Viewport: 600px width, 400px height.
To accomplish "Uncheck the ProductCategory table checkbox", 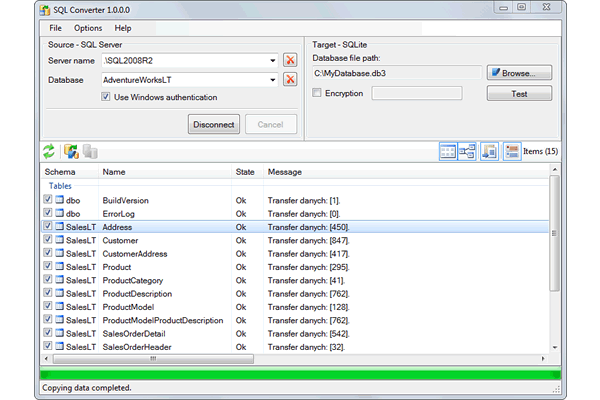I will pyautogui.click(x=47, y=279).
